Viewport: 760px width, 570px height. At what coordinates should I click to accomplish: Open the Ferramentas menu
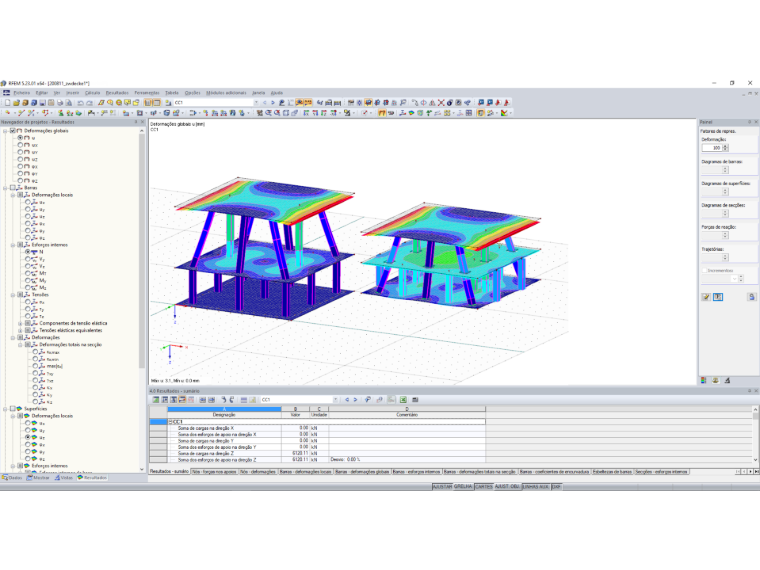pyautogui.click(x=147, y=93)
